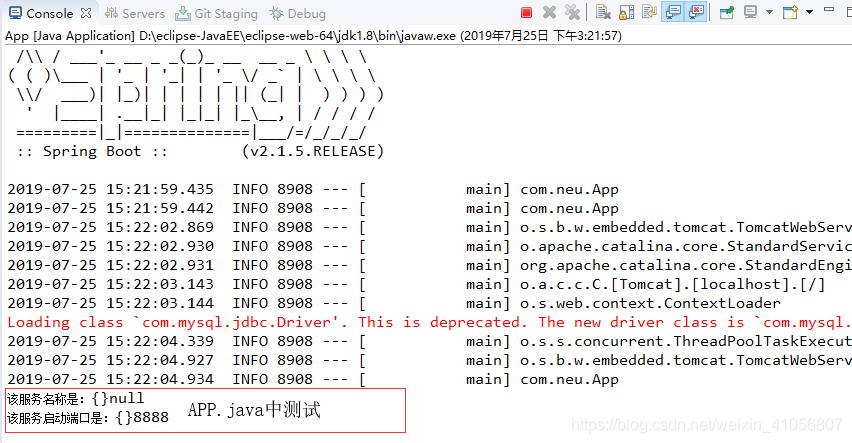Click the Debug bug icon

tap(276, 14)
